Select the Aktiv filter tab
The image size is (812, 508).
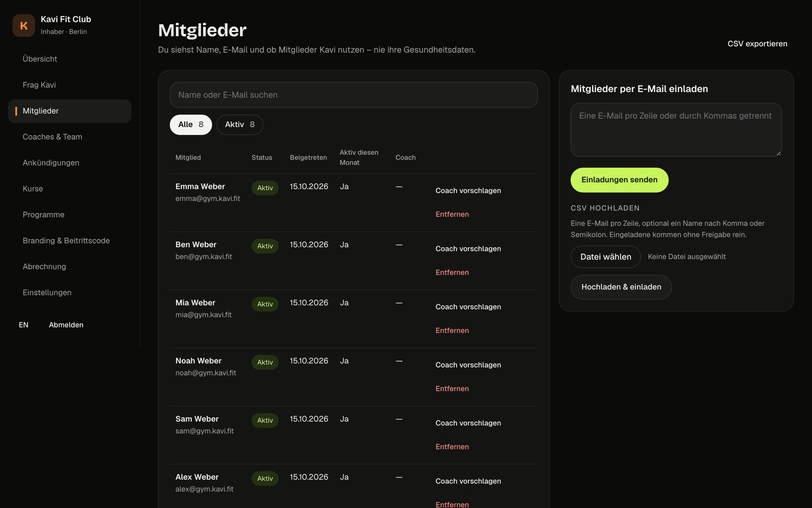click(240, 124)
